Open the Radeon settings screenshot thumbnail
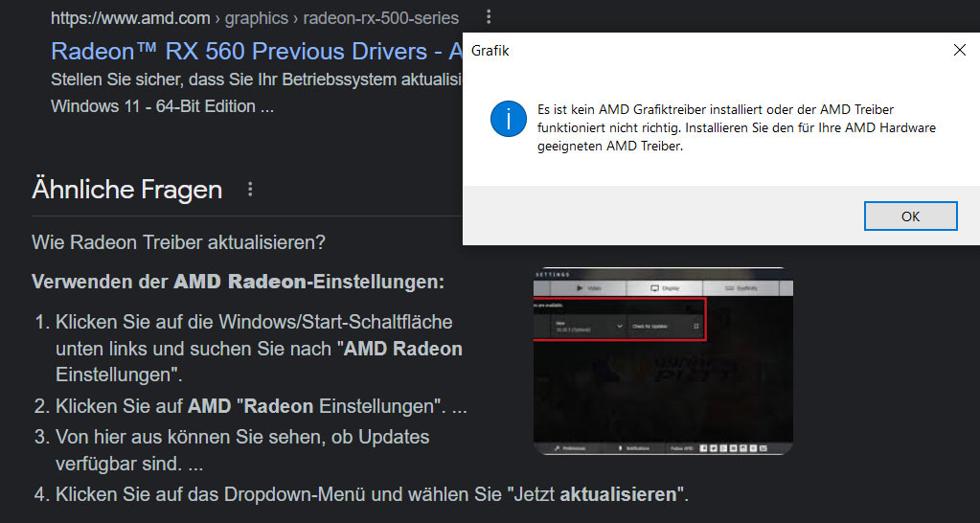The width and height of the screenshot is (980, 523). (x=663, y=361)
